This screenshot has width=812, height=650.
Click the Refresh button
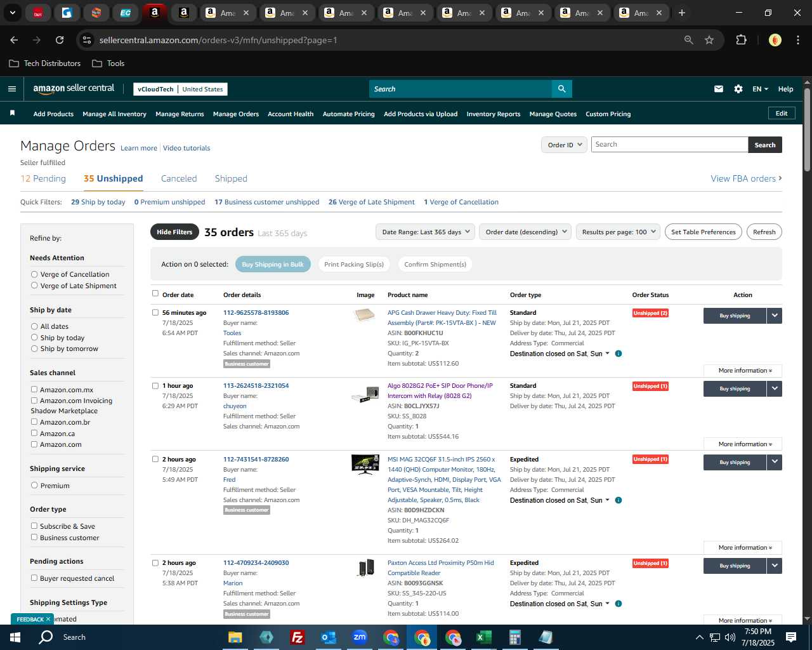tap(764, 232)
